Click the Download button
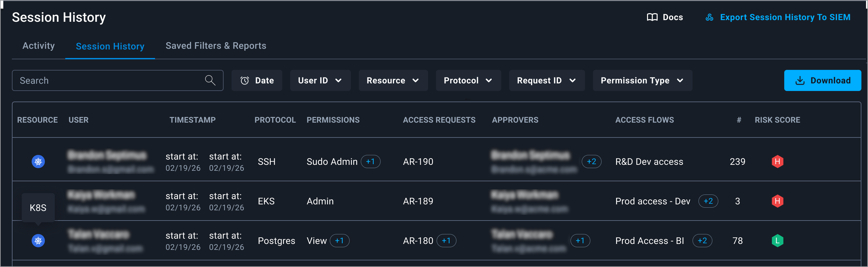868x267 pixels. tap(822, 80)
